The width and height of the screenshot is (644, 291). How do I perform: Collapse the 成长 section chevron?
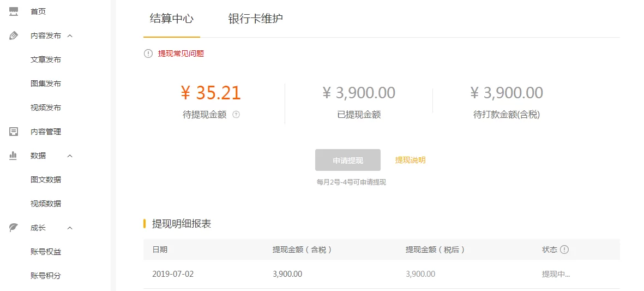coord(70,228)
